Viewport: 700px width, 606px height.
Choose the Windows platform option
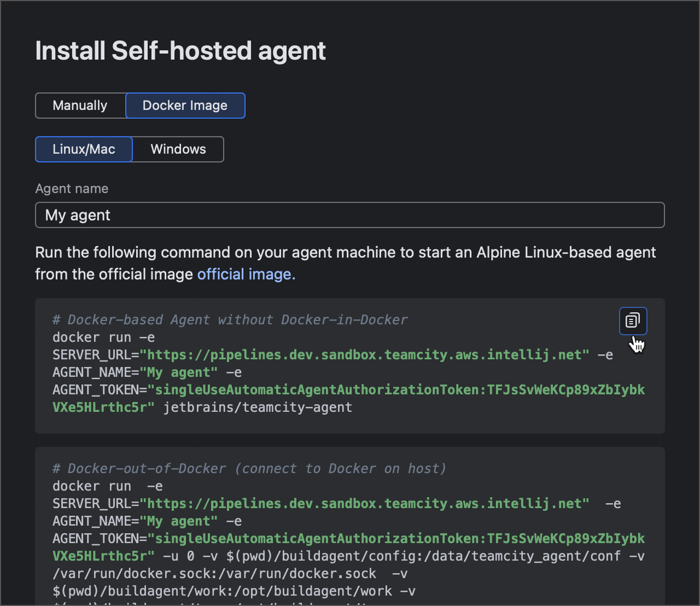177,149
